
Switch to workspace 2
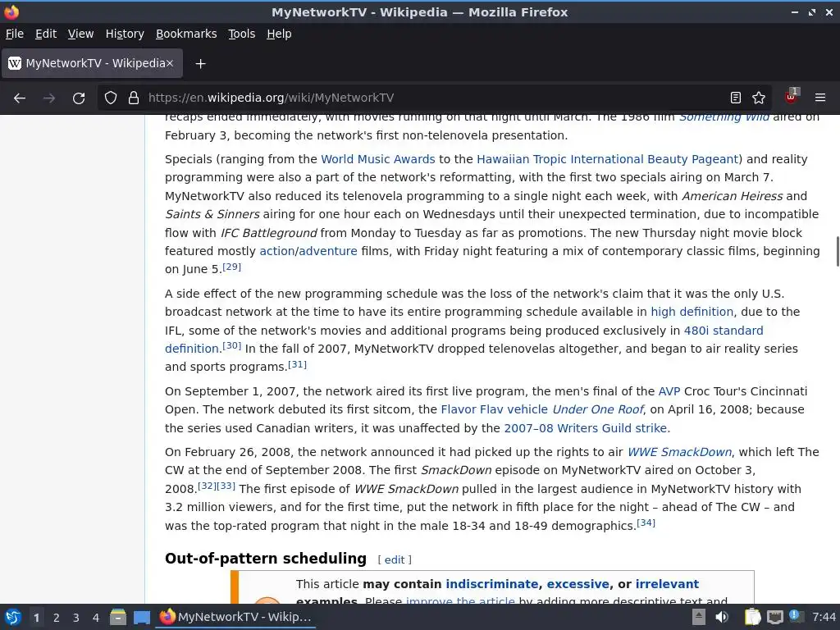57,618
